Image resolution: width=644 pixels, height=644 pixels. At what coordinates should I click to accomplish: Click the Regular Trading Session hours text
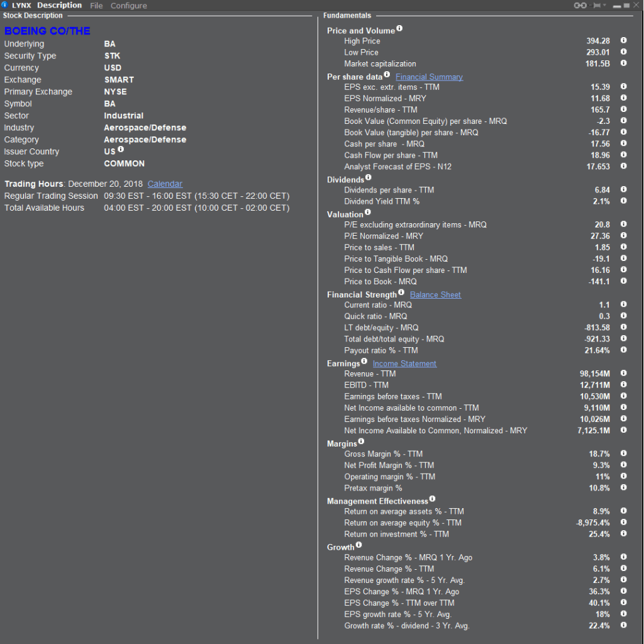click(197, 196)
